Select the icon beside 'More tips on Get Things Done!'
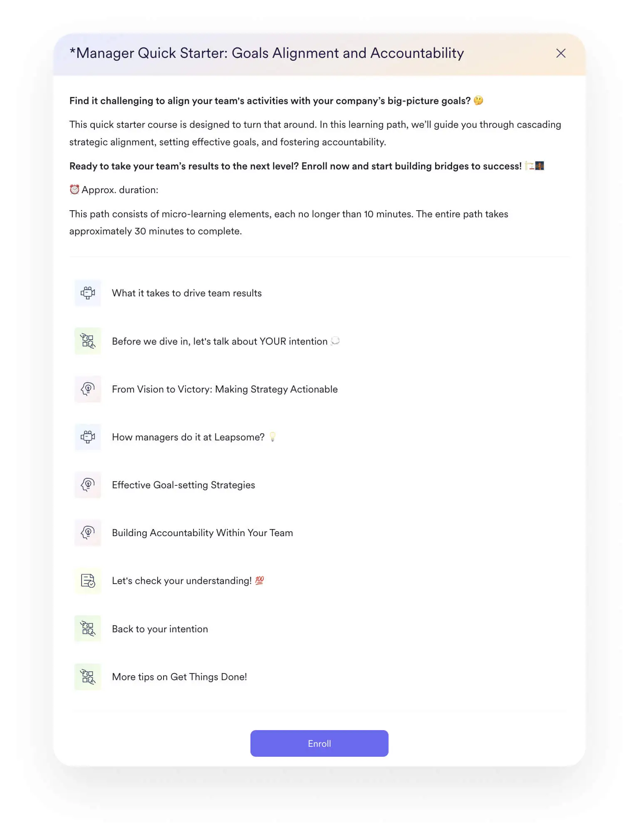The image size is (639, 840). click(87, 677)
